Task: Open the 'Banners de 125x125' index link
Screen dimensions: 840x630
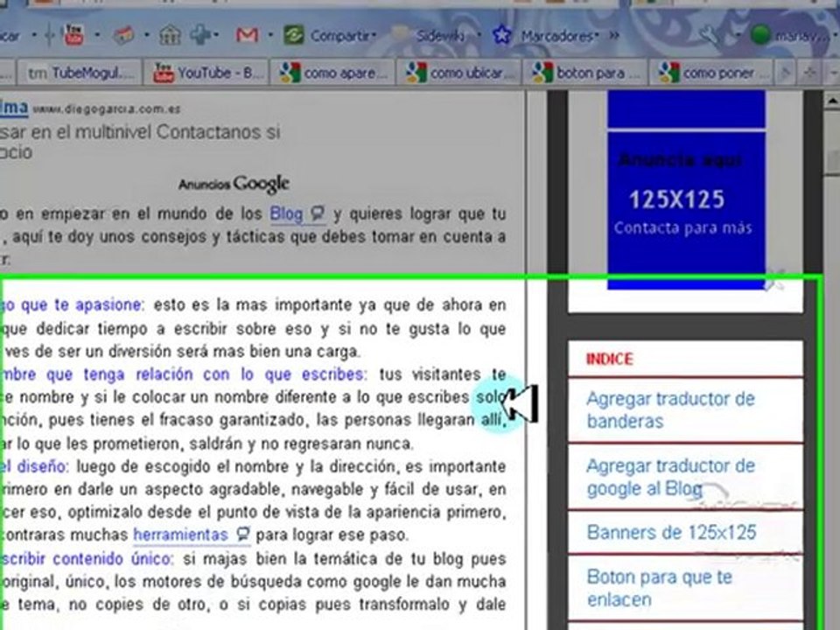Action: pos(671,533)
